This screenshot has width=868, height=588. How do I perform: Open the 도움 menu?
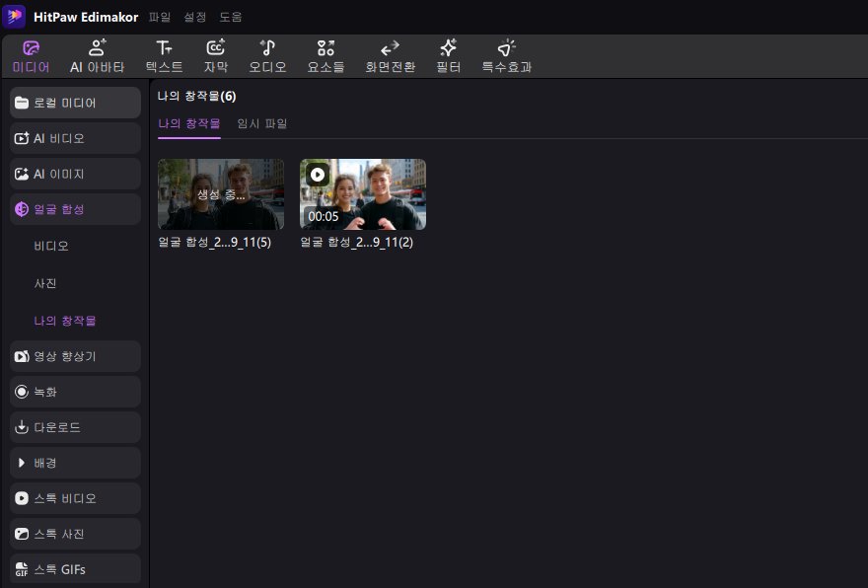[x=230, y=17]
